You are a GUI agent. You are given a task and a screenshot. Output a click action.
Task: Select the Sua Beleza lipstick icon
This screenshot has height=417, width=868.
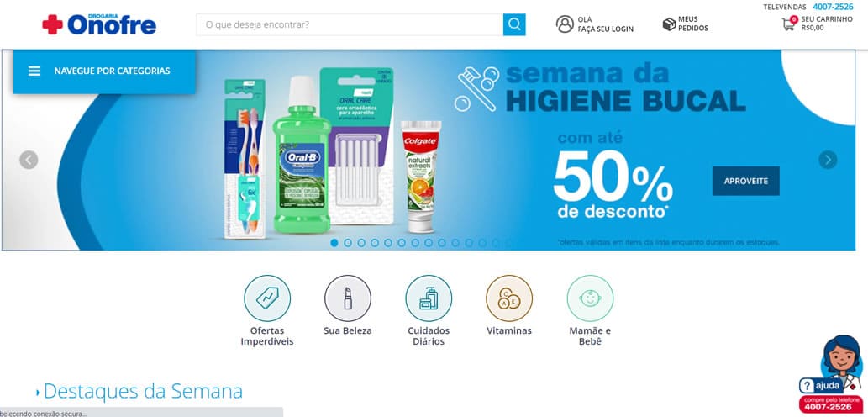pos(348,298)
